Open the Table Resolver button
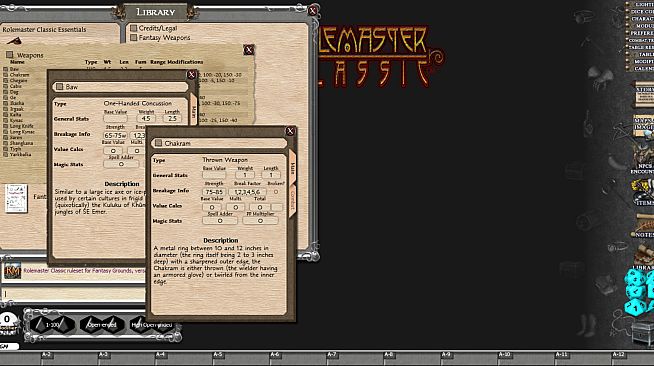 pos(641,47)
